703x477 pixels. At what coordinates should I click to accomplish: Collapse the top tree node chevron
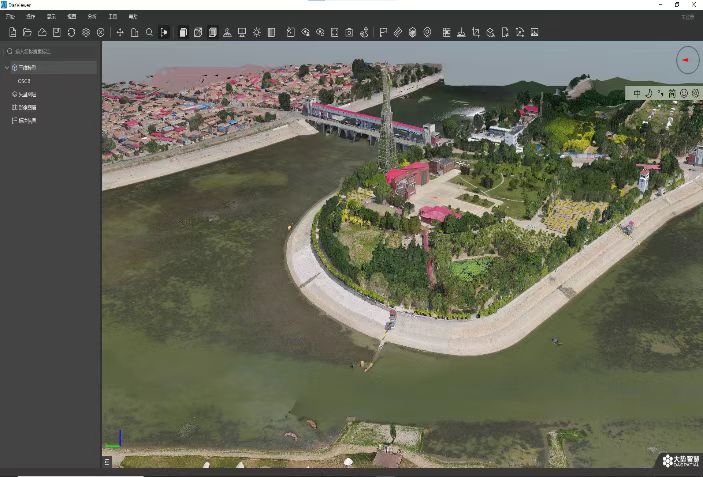[x=7, y=68]
